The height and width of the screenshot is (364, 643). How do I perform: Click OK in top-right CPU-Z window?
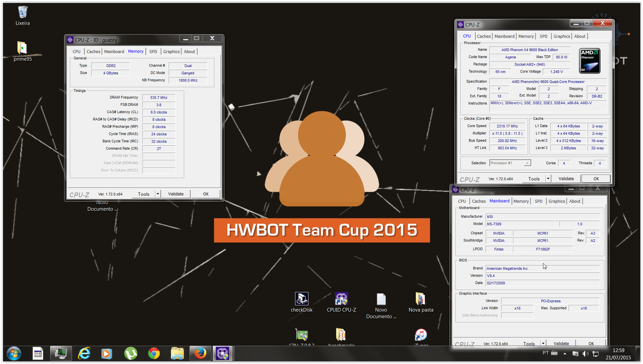point(596,179)
